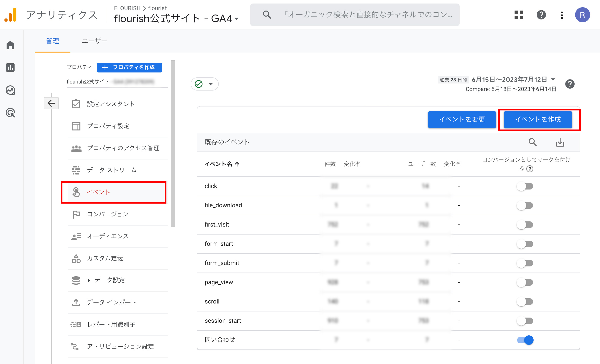Click イベントを作成 button

pos(538,119)
